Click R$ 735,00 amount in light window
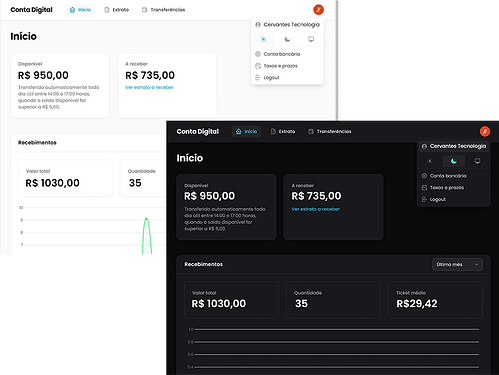Screen dimensions: 499x375 (x=150, y=75)
